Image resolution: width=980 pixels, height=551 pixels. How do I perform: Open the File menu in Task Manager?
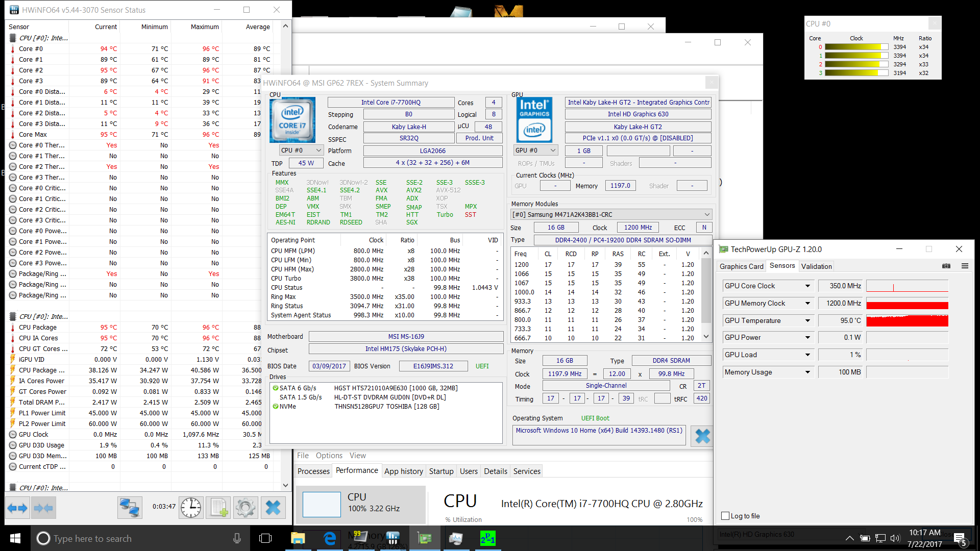coord(303,455)
